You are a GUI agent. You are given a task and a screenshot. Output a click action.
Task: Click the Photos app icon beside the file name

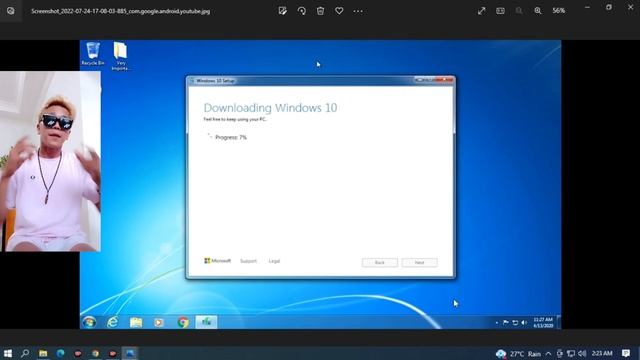11,11
